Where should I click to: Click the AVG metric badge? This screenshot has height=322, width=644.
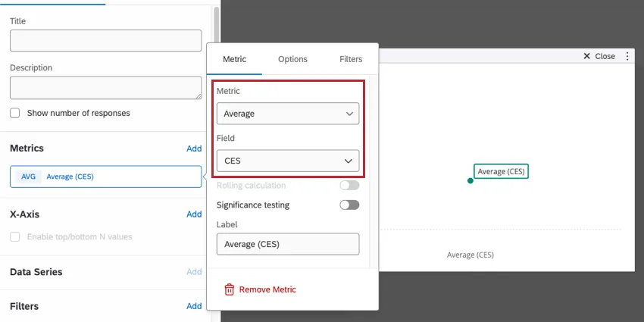pyautogui.click(x=28, y=177)
